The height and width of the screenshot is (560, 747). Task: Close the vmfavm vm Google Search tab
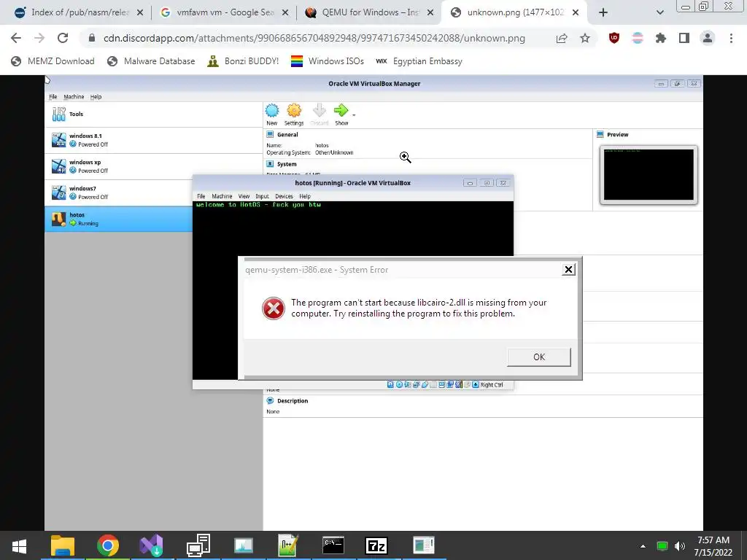coord(285,12)
